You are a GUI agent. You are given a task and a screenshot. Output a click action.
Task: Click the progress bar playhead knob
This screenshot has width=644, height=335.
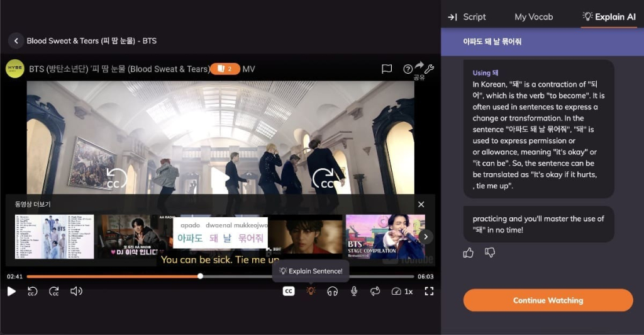click(200, 276)
